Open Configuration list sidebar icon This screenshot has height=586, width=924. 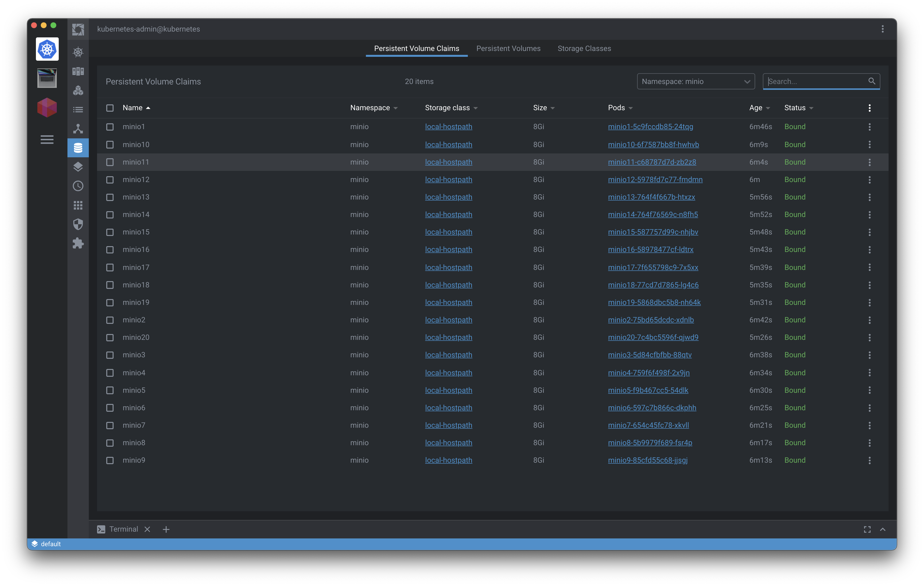point(78,109)
